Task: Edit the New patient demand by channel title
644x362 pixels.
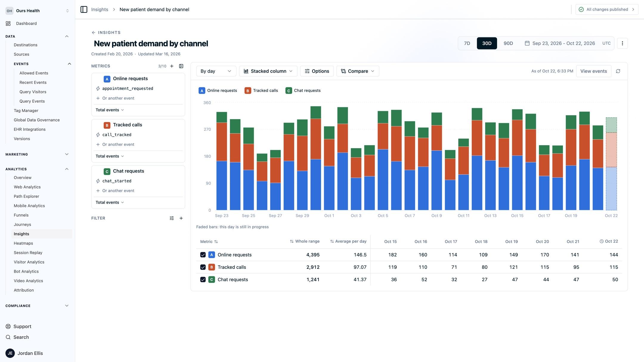Action: tap(151, 43)
